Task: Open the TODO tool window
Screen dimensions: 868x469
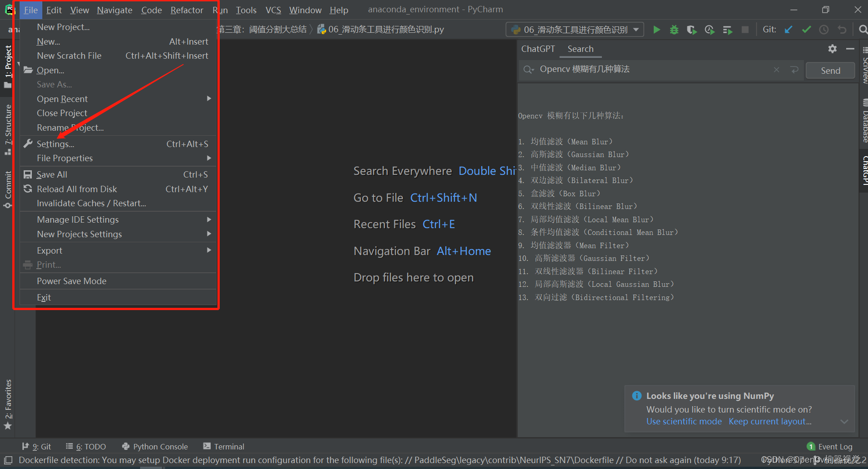Action: click(86, 447)
